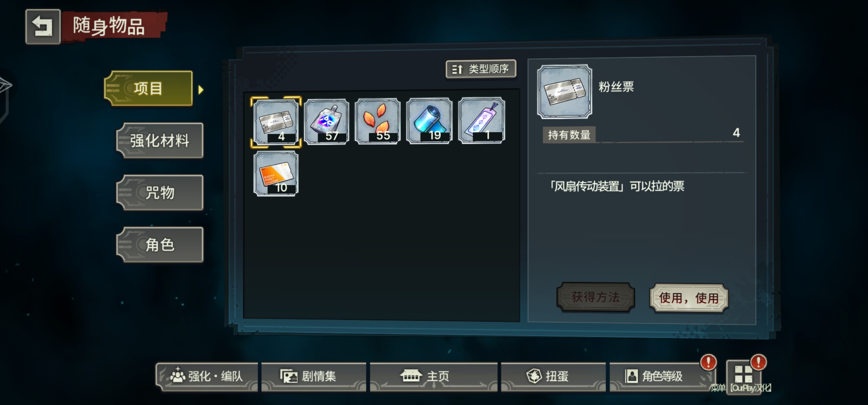Open the grid menu icon at bottom right
Image resolution: width=868 pixels, height=405 pixels.
[744, 374]
